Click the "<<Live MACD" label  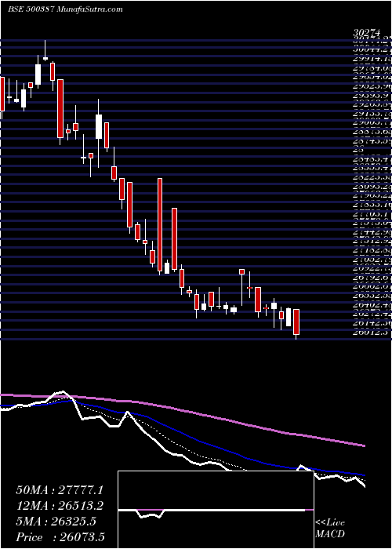pyautogui.click(x=330, y=529)
